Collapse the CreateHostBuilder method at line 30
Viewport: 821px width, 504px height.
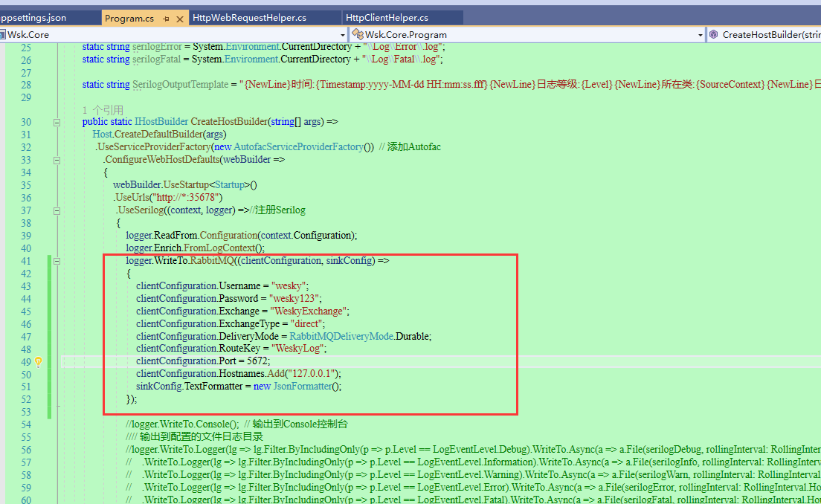pyautogui.click(x=57, y=123)
